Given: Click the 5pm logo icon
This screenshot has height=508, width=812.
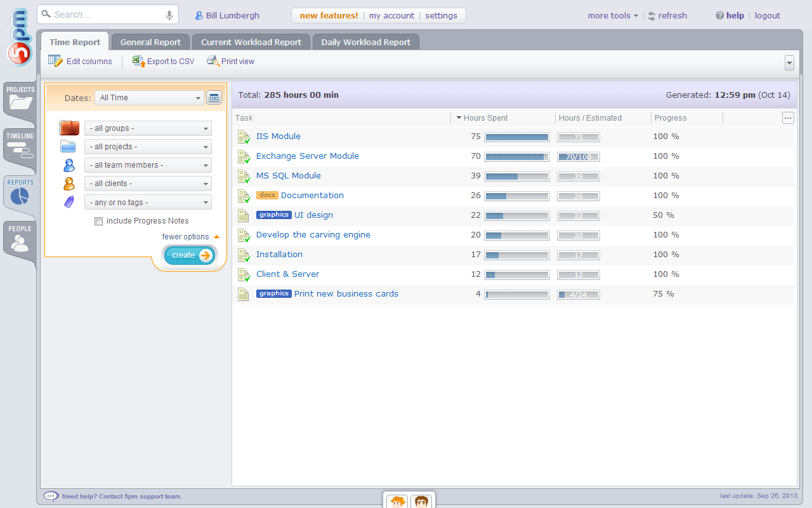Looking at the screenshot, I should 19,37.
